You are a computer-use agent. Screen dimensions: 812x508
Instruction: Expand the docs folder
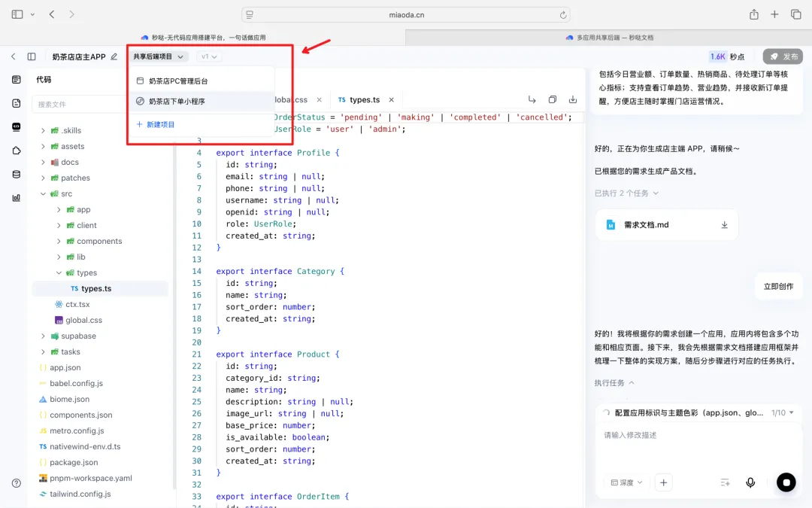click(x=43, y=163)
